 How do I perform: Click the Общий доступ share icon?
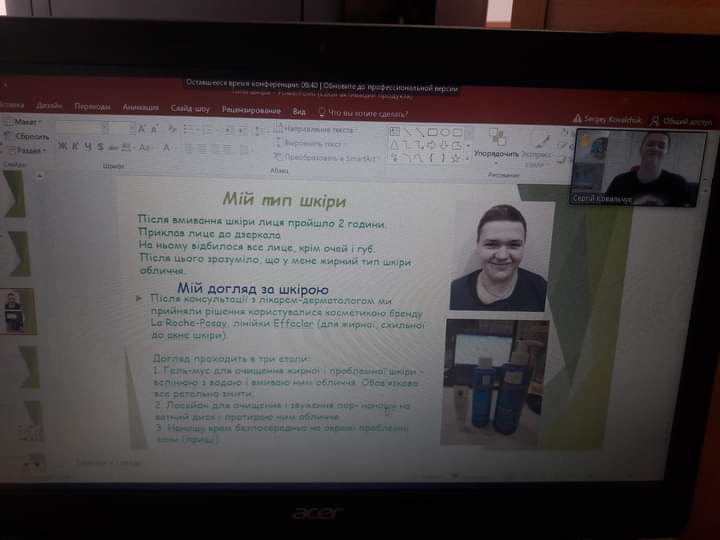655,120
